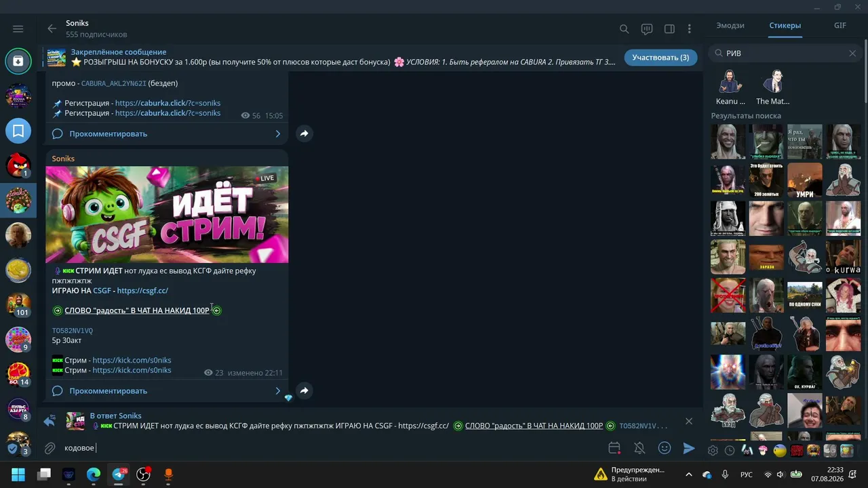Open the emoji smiley panel button
This screenshot has width=868, height=488.
tap(665, 448)
